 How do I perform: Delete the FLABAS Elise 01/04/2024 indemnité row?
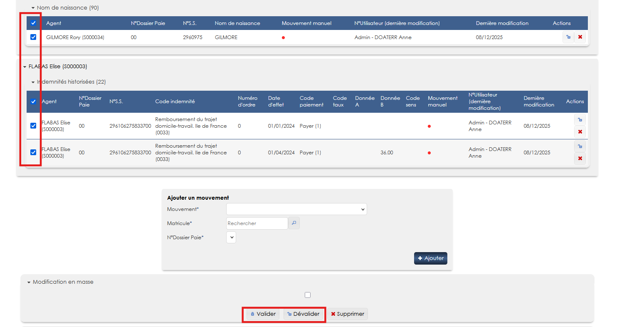pos(580,159)
